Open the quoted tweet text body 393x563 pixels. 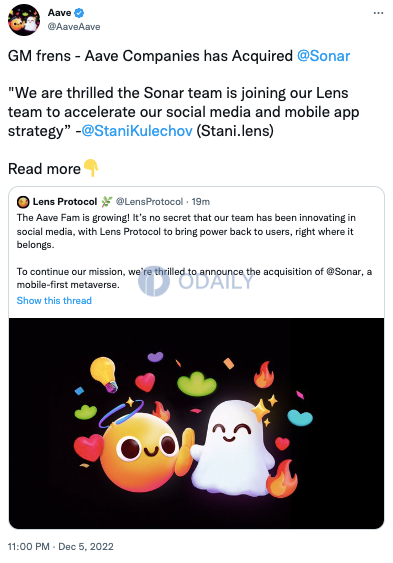[x=194, y=251]
